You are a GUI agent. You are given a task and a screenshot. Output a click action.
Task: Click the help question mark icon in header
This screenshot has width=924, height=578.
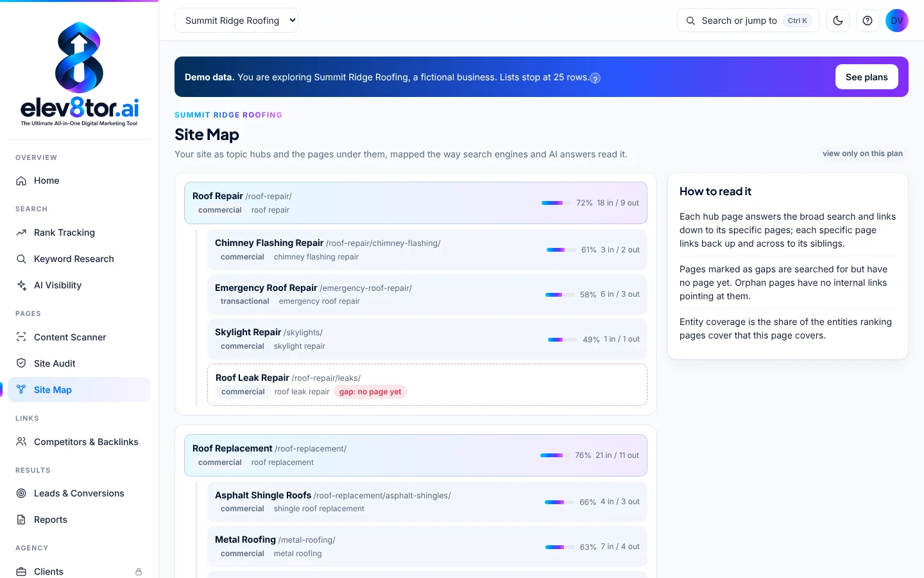pos(868,21)
